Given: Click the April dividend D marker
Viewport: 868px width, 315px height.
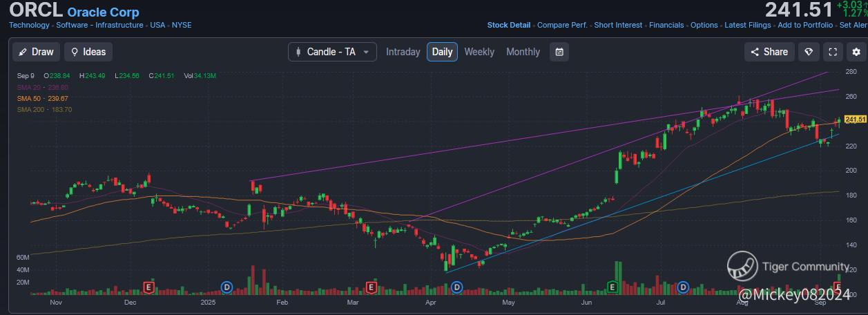Looking at the screenshot, I should (x=458, y=287).
